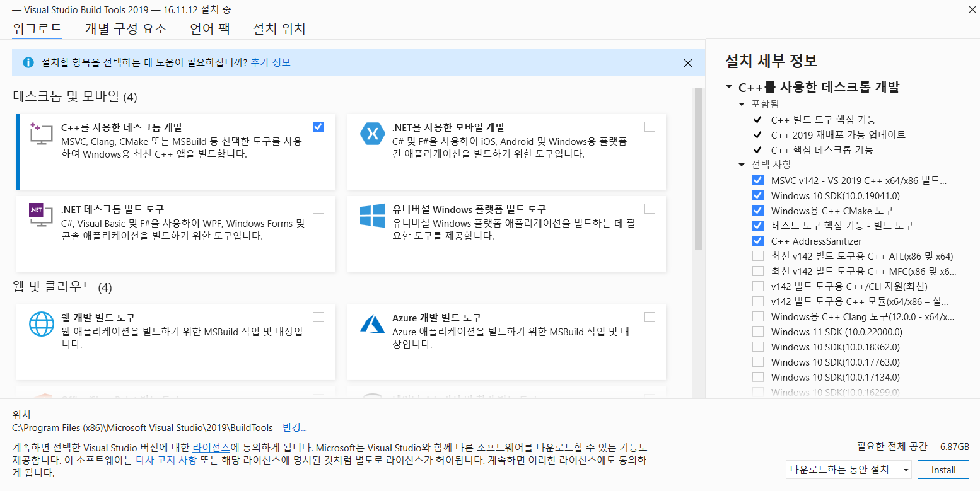Switch to the 워크로드 tab
980x491 pixels.
point(37,29)
